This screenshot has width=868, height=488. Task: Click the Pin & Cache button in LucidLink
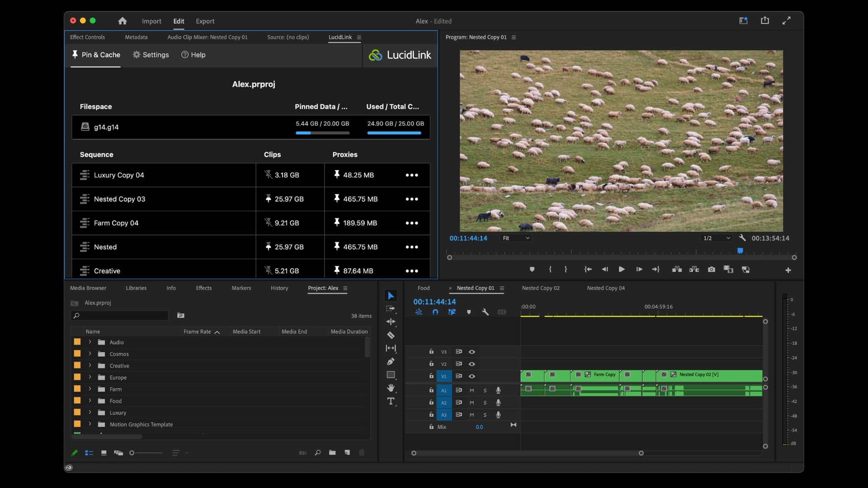(95, 55)
